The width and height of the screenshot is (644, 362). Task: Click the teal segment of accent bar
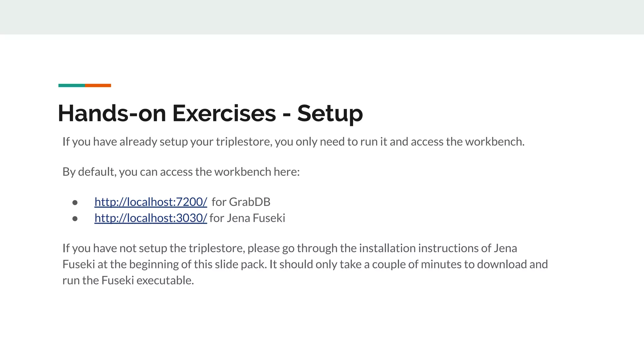click(71, 85)
